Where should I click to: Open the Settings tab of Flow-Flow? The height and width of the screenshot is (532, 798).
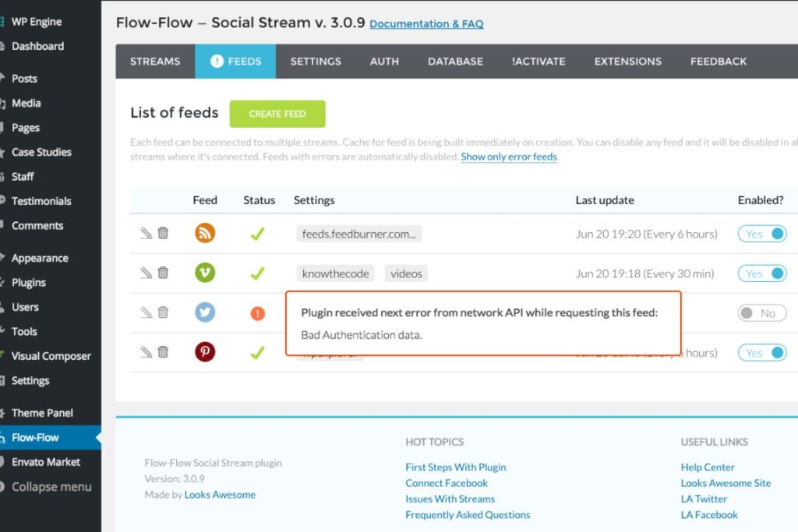pos(316,62)
